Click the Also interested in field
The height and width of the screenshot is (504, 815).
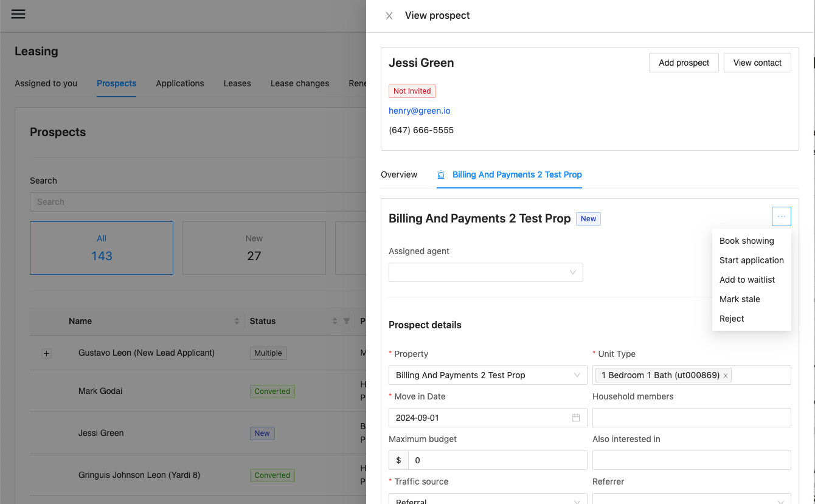point(692,460)
